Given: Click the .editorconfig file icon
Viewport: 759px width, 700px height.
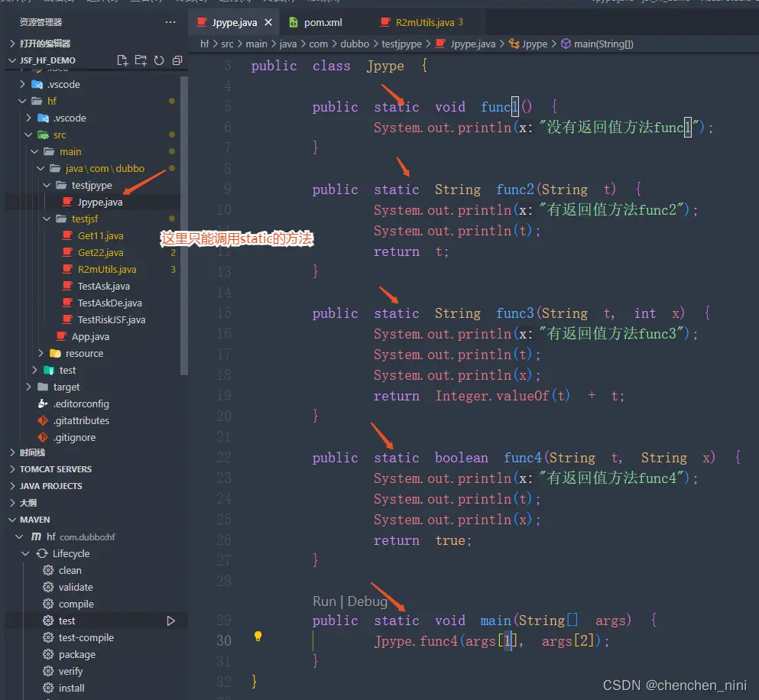Looking at the screenshot, I should tap(43, 403).
